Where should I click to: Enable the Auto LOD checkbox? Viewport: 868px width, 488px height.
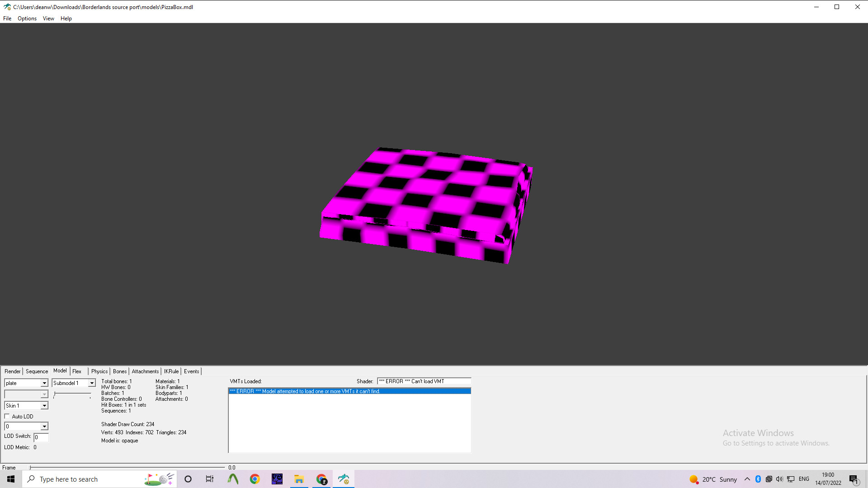tap(7, 417)
